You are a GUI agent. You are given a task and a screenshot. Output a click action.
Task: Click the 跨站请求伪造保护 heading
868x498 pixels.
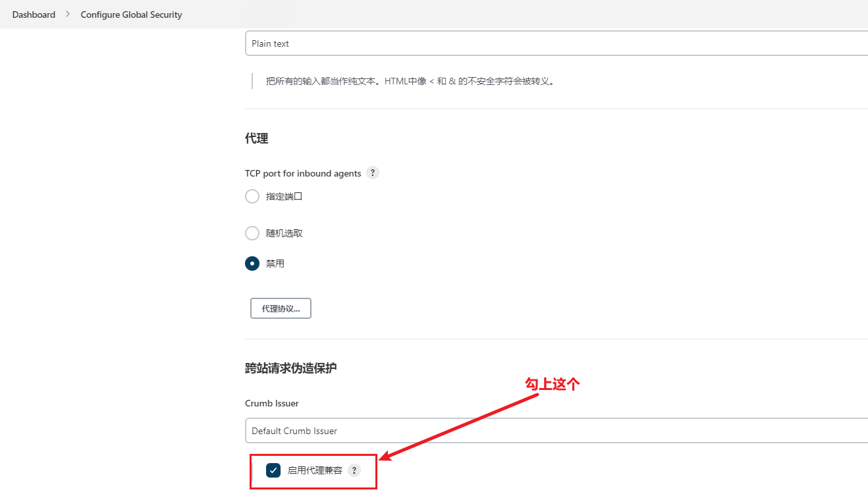(290, 368)
